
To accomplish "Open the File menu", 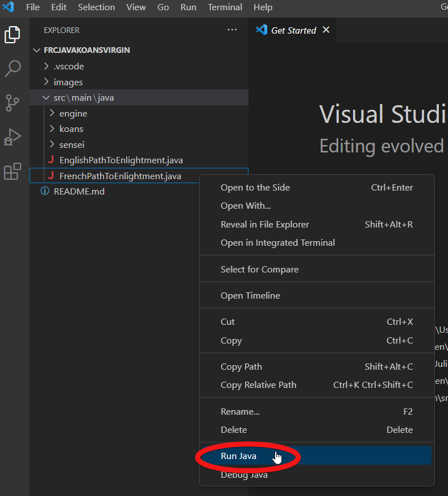I will point(33,7).
